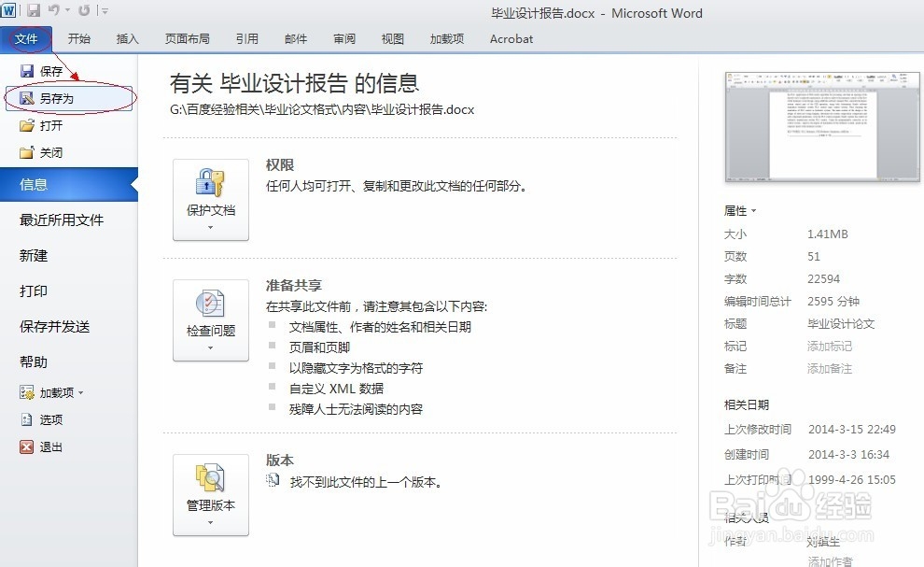Click the Save icon in quick access toolbar
Viewport: 924px width, 567px height.
[x=34, y=10]
